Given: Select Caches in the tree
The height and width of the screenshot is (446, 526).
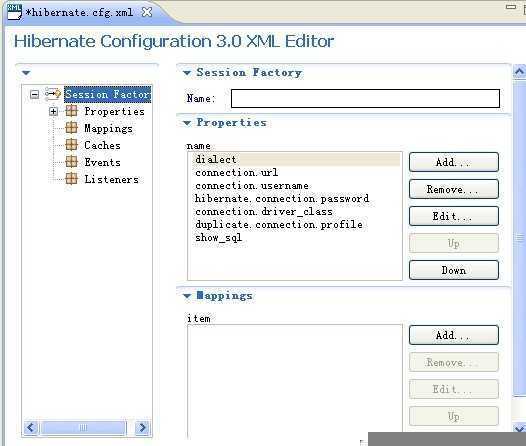Looking at the screenshot, I should (102, 145).
